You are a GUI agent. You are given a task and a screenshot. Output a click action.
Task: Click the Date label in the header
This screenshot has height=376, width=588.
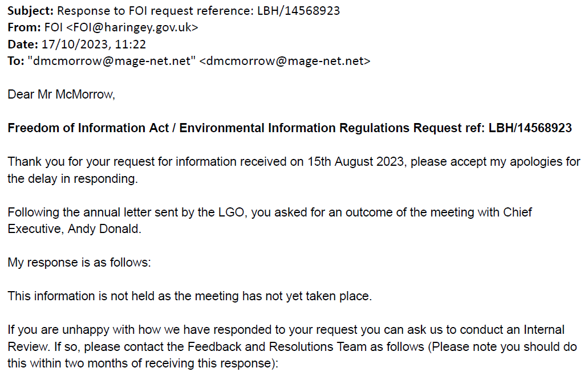(23, 44)
